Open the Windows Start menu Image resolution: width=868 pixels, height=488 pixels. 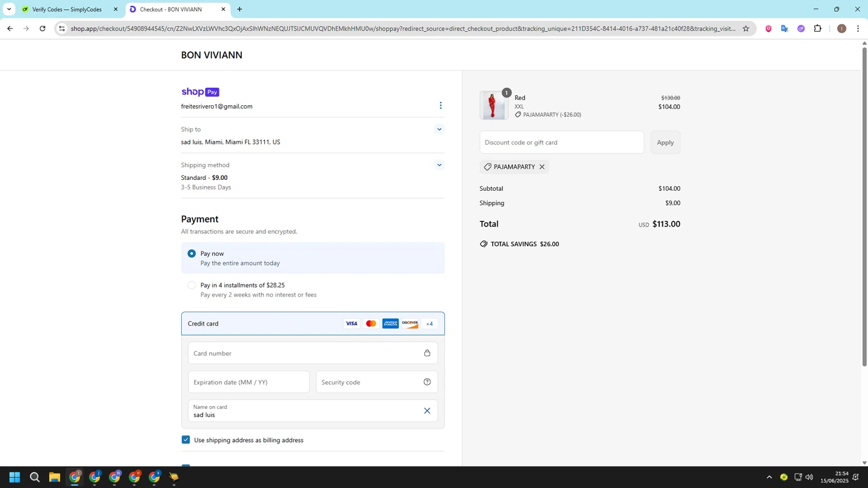tap(15, 477)
